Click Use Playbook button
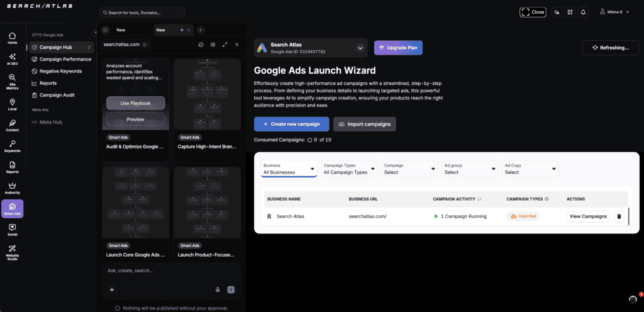The image size is (644, 312). click(136, 103)
